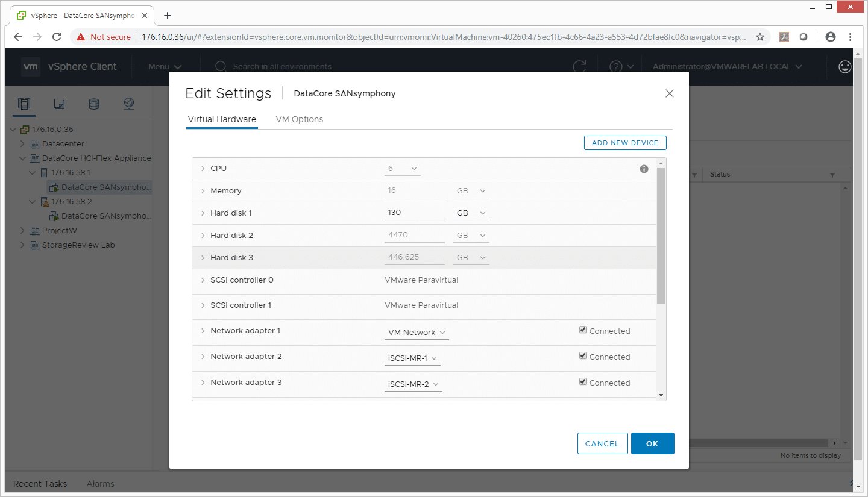The width and height of the screenshot is (868, 497).
Task: Expand the CPU hardware row
Action: pos(203,169)
